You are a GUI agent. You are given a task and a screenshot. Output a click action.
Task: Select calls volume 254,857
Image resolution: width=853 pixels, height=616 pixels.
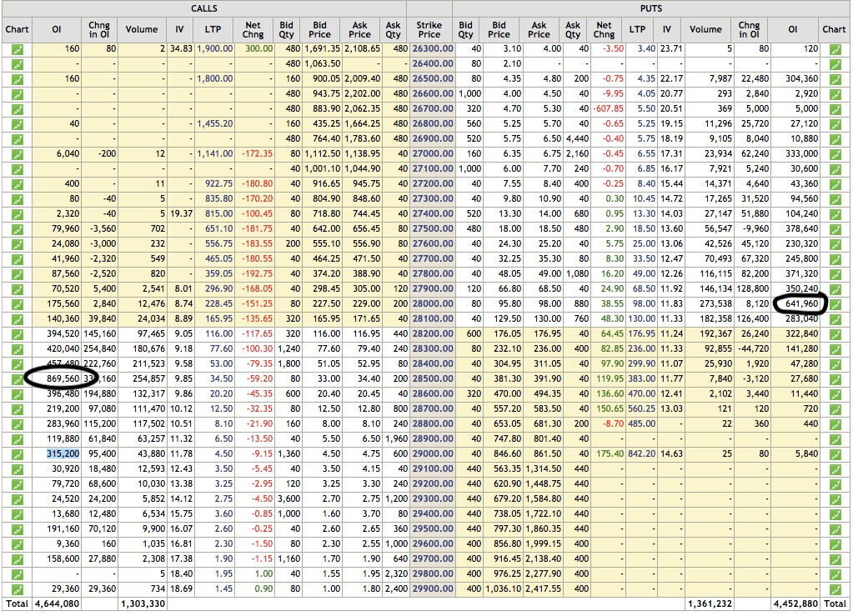pos(148,379)
